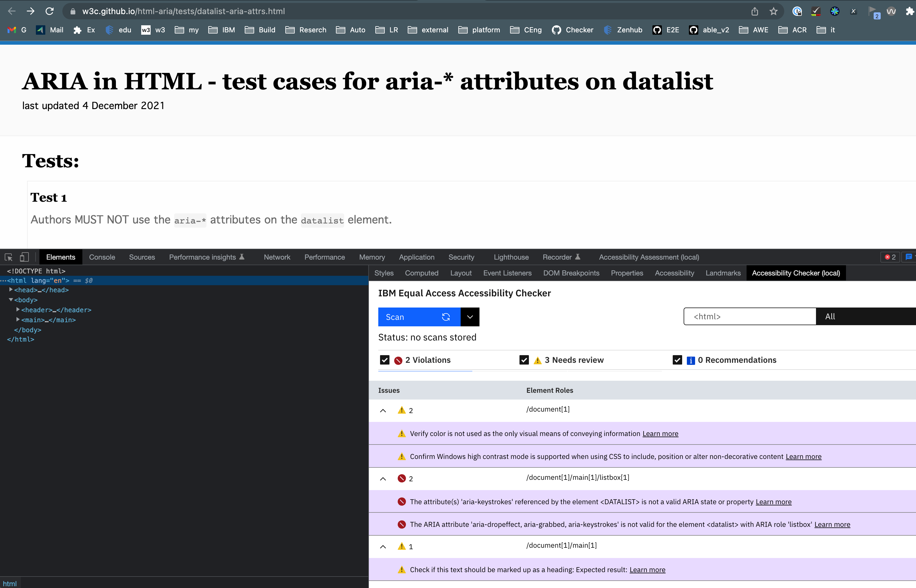Open the Scan button dropdown chevron

470,317
